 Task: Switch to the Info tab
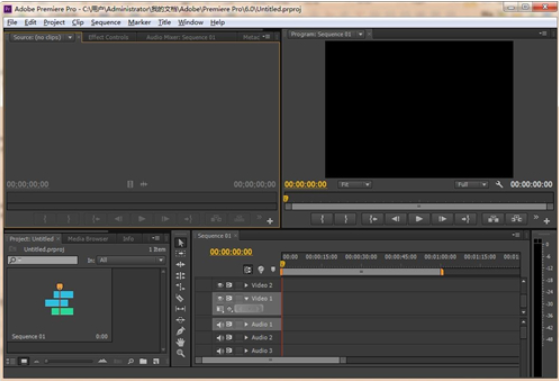pos(128,239)
